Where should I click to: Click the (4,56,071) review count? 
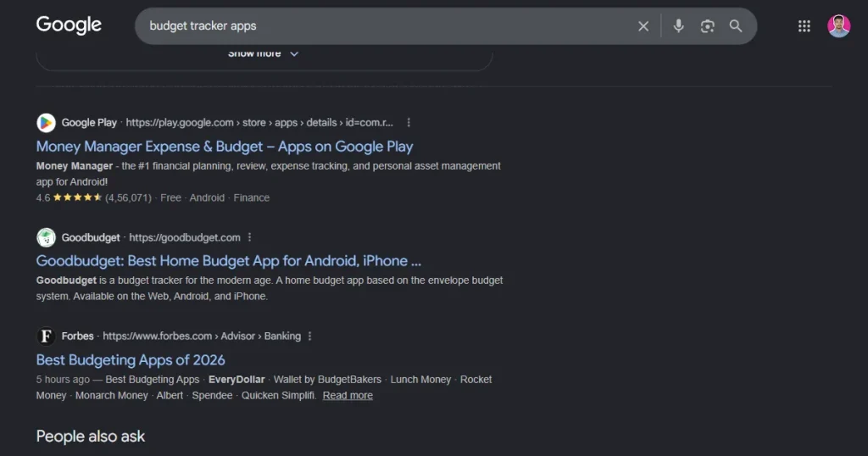click(129, 197)
